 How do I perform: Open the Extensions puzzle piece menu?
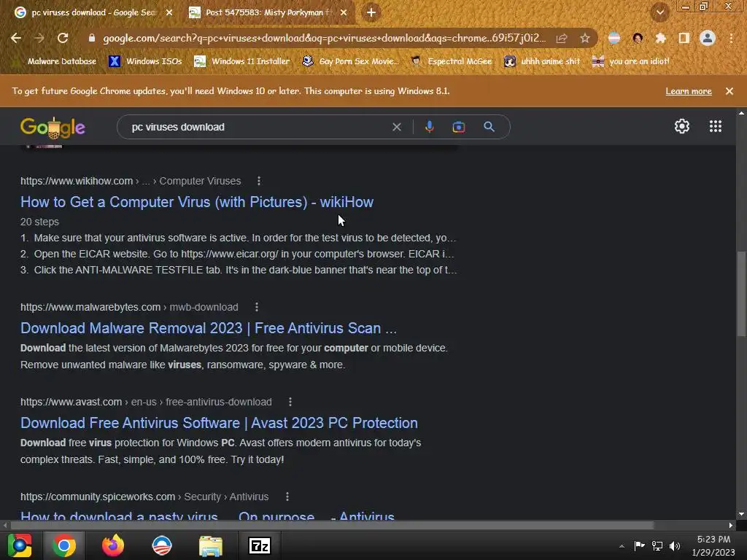click(x=661, y=38)
